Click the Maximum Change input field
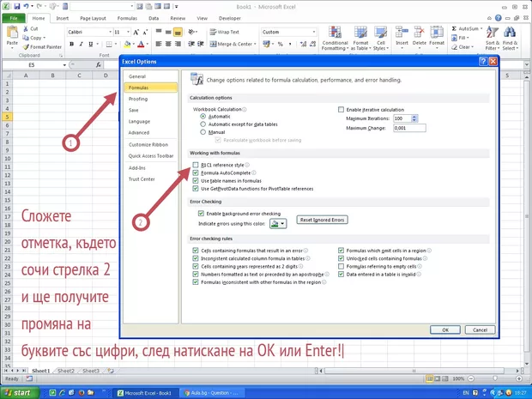 (409, 128)
